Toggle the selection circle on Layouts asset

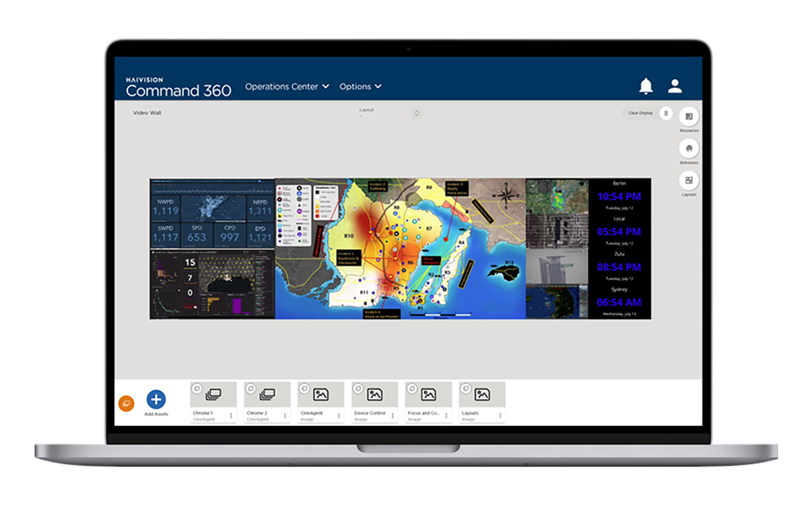465,388
